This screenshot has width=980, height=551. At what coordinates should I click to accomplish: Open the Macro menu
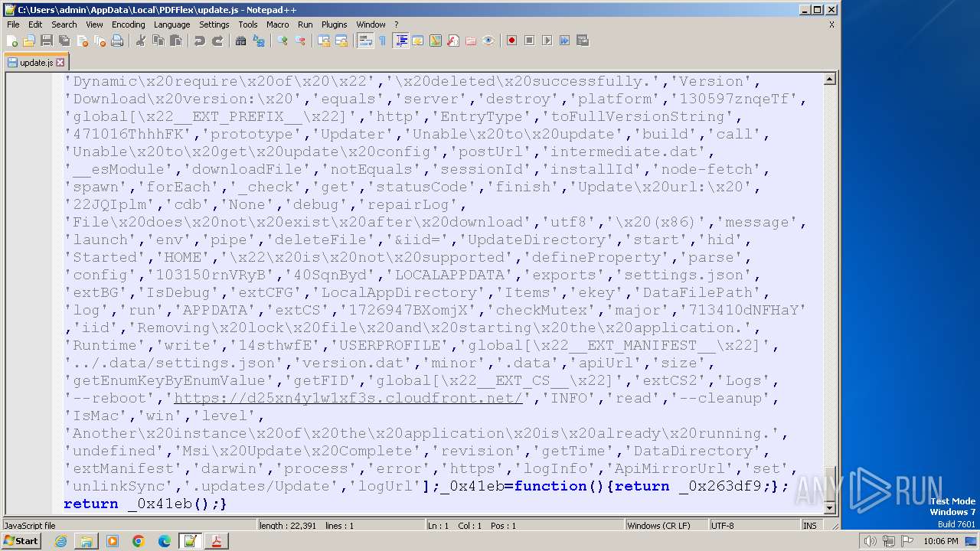point(278,24)
